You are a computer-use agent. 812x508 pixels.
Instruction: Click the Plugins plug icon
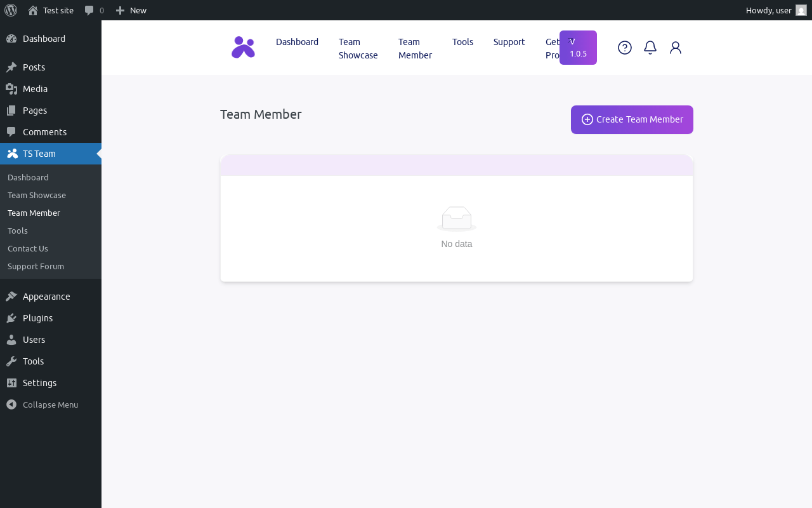(11, 318)
